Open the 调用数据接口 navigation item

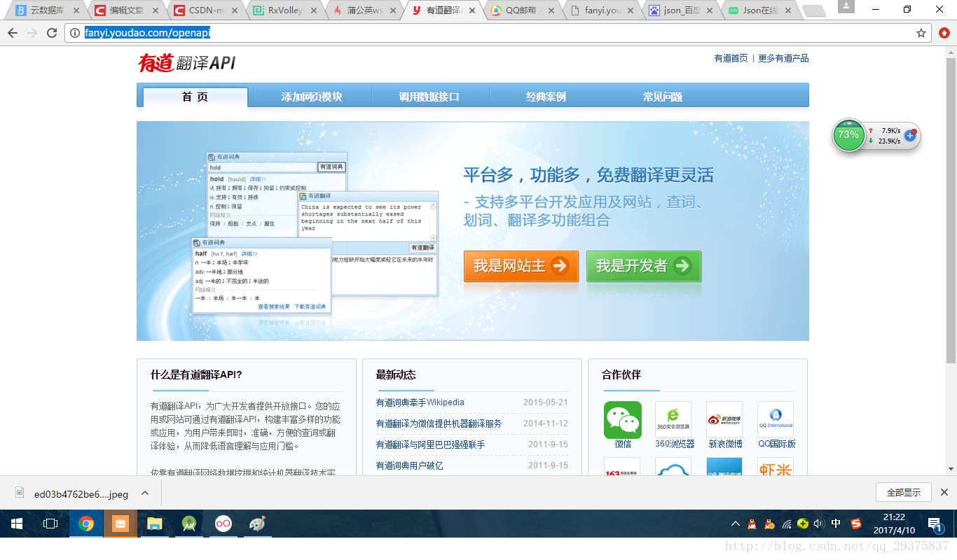[429, 97]
